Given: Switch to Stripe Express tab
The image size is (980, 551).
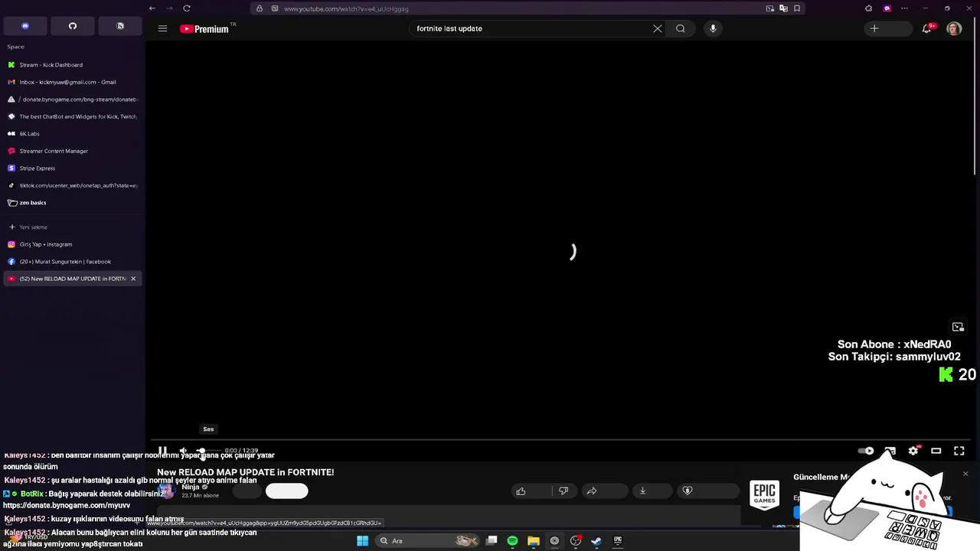Looking at the screenshot, I should pos(73,168).
